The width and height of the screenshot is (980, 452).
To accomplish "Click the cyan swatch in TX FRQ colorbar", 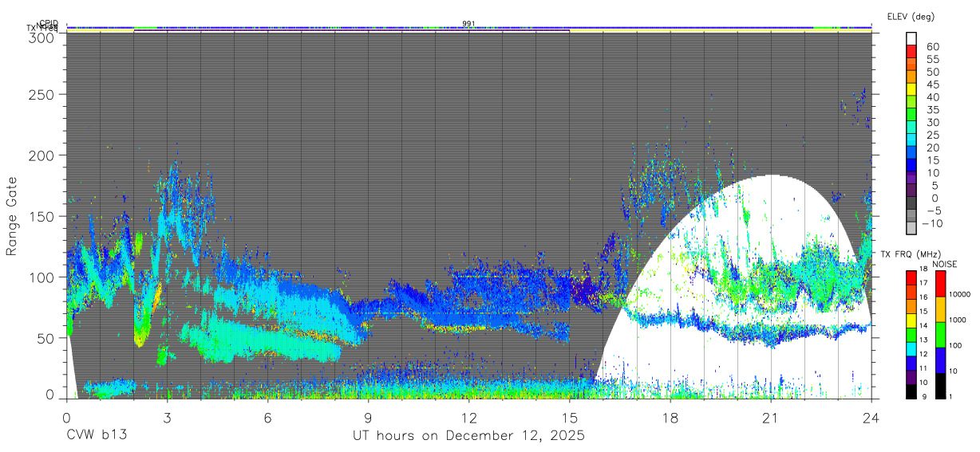I will tap(911, 349).
